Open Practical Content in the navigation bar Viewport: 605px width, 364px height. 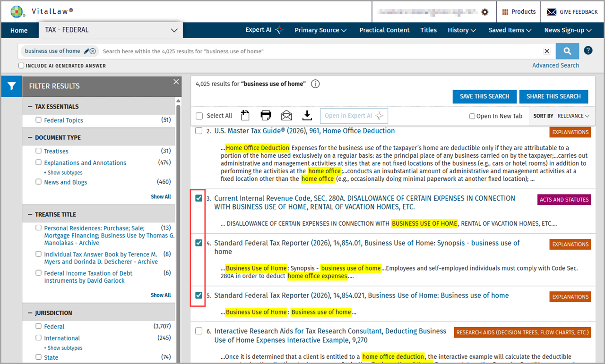click(x=384, y=30)
